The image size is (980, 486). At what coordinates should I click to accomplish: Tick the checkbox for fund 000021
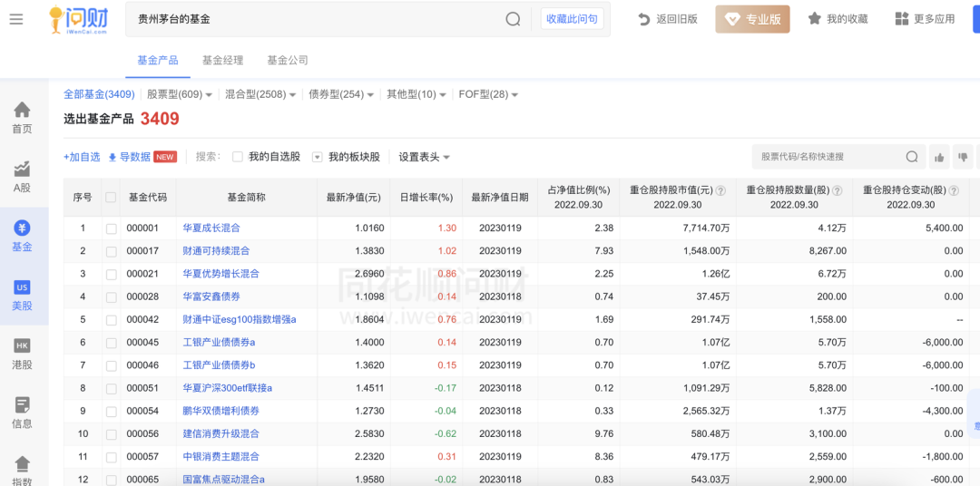(112, 274)
